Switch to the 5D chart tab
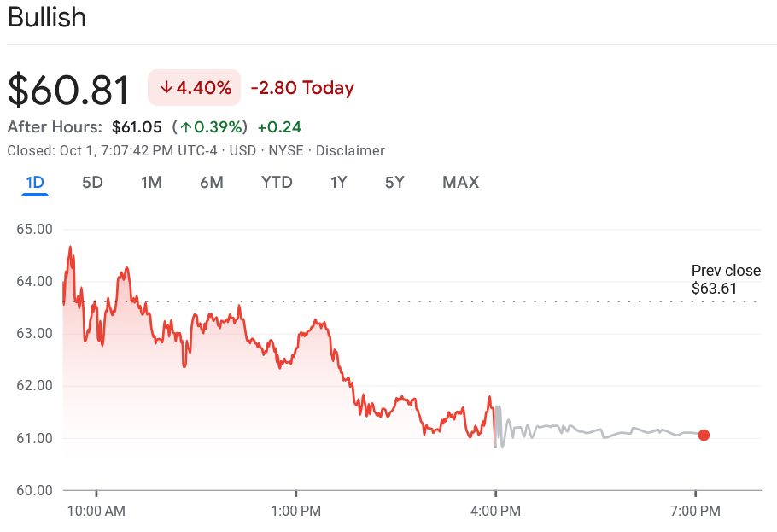The width and height of the screenshot is (777, 532). coord(92,182)
